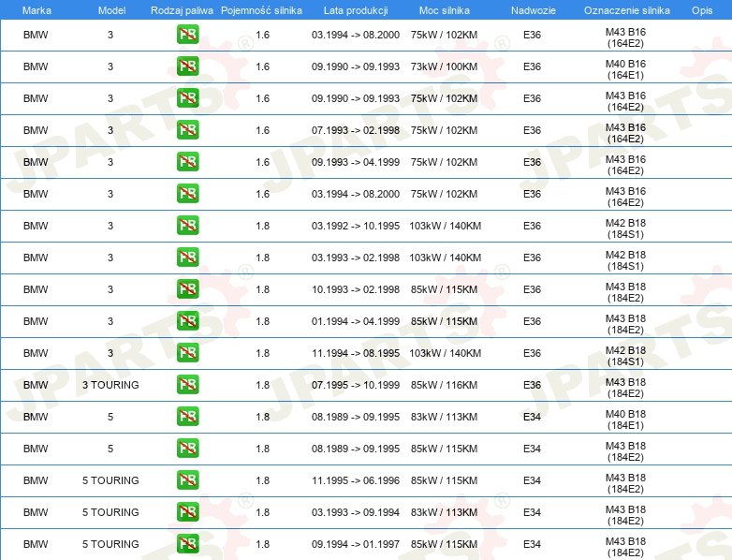Click E36 body cell in the 3 TOURING row
This screenshot has height=560, width=732.
(532, 385)
